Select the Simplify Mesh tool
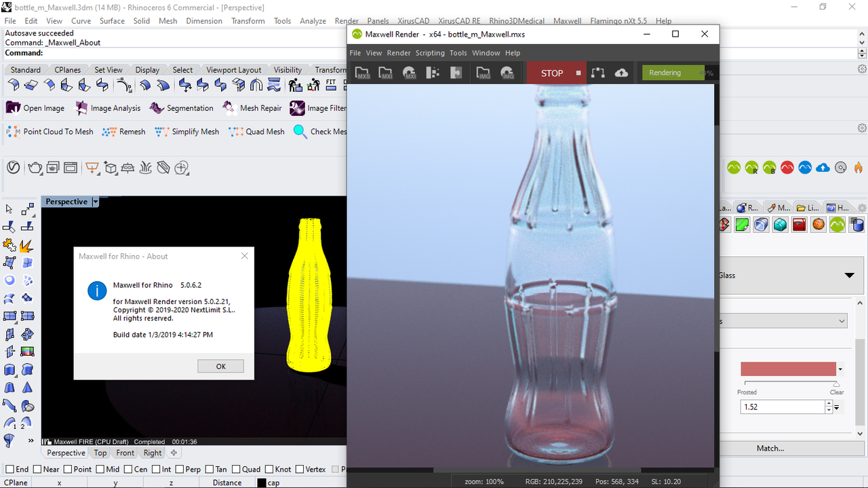Viewport: 868px width, 488px height. point(186,132)
